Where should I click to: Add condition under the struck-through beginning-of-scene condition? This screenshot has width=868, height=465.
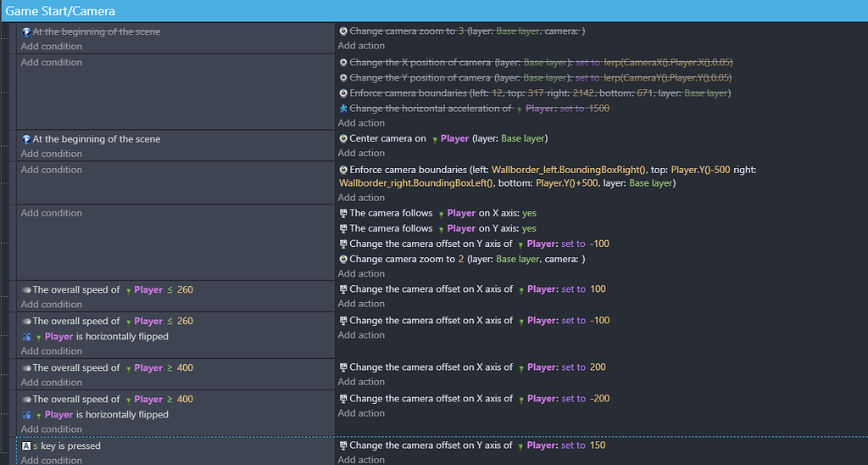click(x=52, y=46)
